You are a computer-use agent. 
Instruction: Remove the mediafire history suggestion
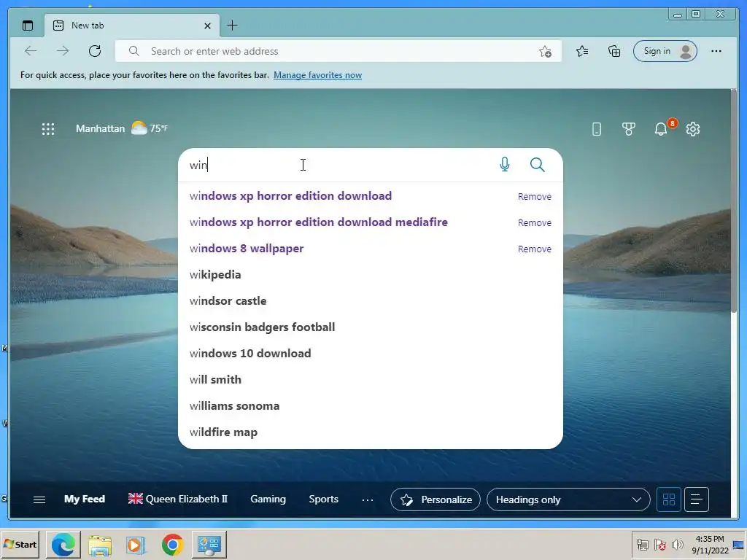535,223
